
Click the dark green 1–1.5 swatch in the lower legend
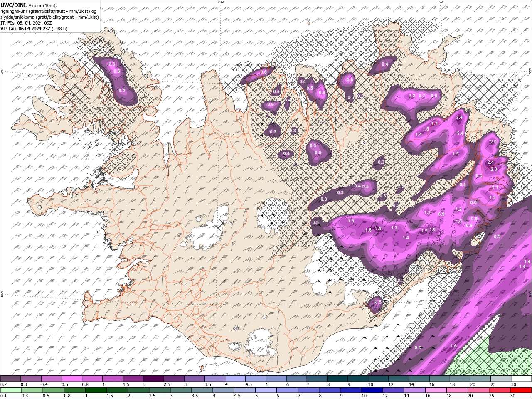coord(96,390)
